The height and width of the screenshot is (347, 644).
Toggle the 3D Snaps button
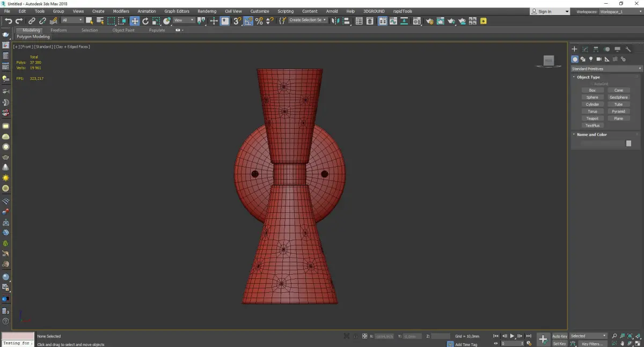[x=237, y=21]
